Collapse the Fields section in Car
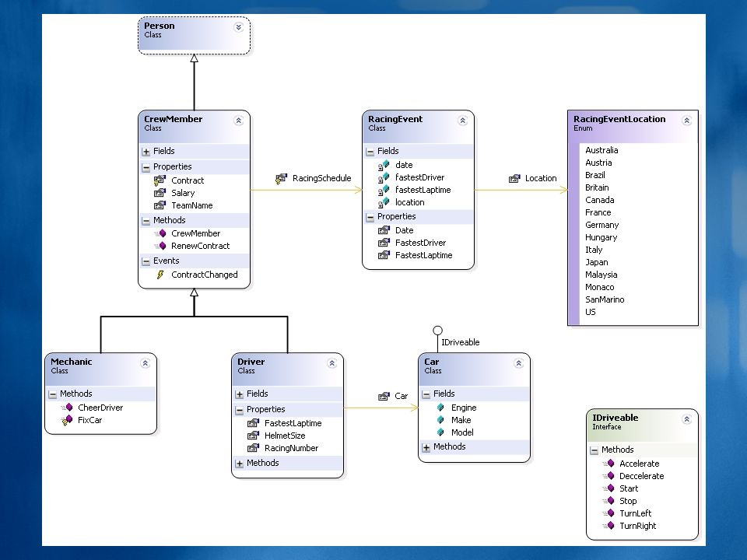This screenshot has height=560, width=747. 426,395
